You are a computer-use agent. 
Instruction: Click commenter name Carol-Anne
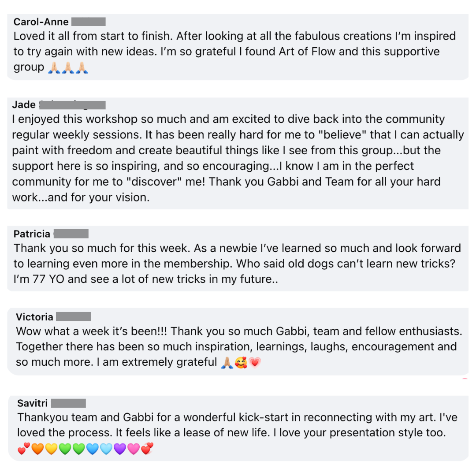[x=41, y=22]
